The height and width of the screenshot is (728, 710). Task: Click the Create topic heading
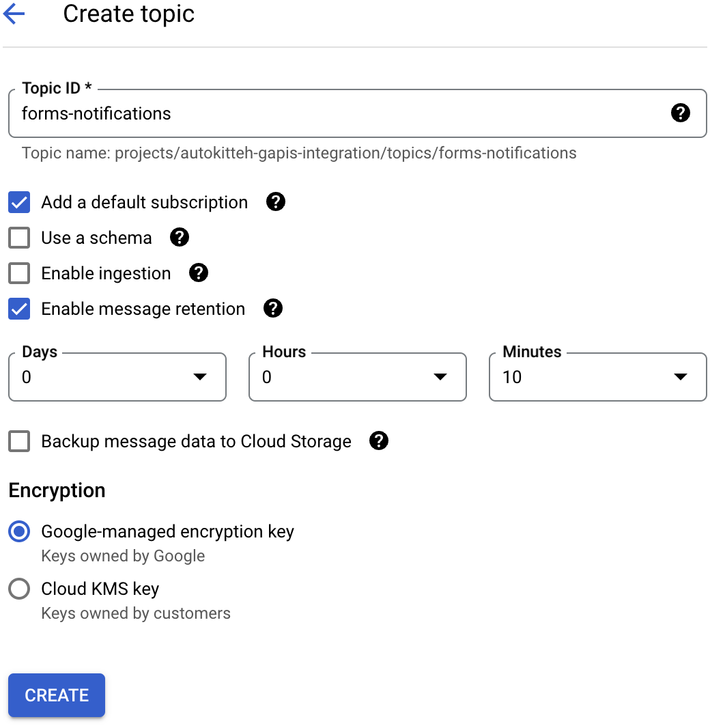pyautogui.click(x=128, y=14)
